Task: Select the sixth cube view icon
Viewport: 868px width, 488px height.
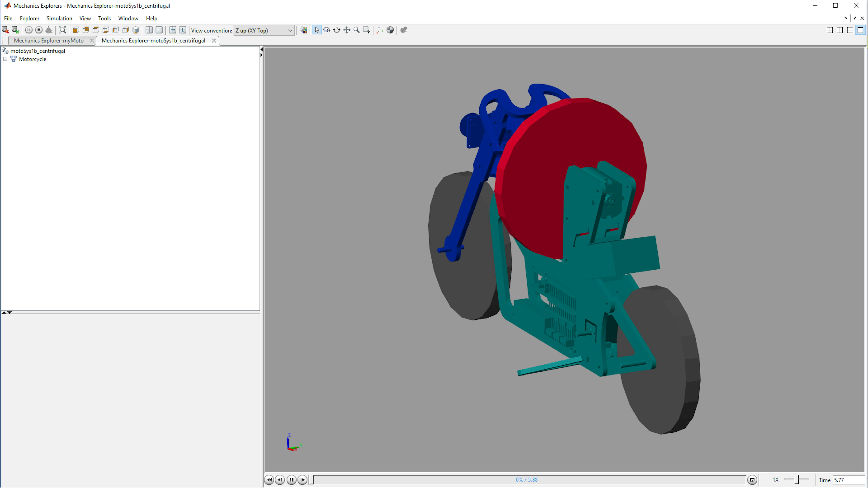Action: point(126,30)
